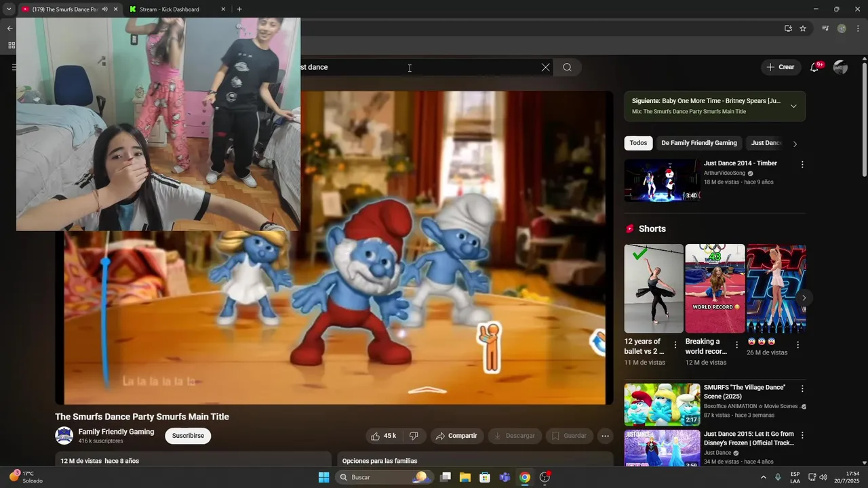Open options for Breaking a world record short
The image size is (868, 488).
tap(736, 345)
